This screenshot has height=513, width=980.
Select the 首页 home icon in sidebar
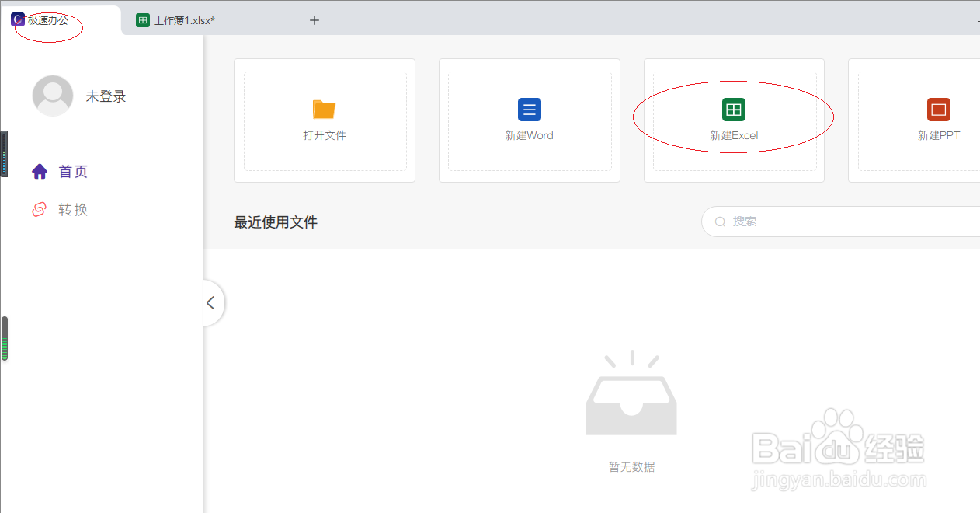click(x=39, y=171)
